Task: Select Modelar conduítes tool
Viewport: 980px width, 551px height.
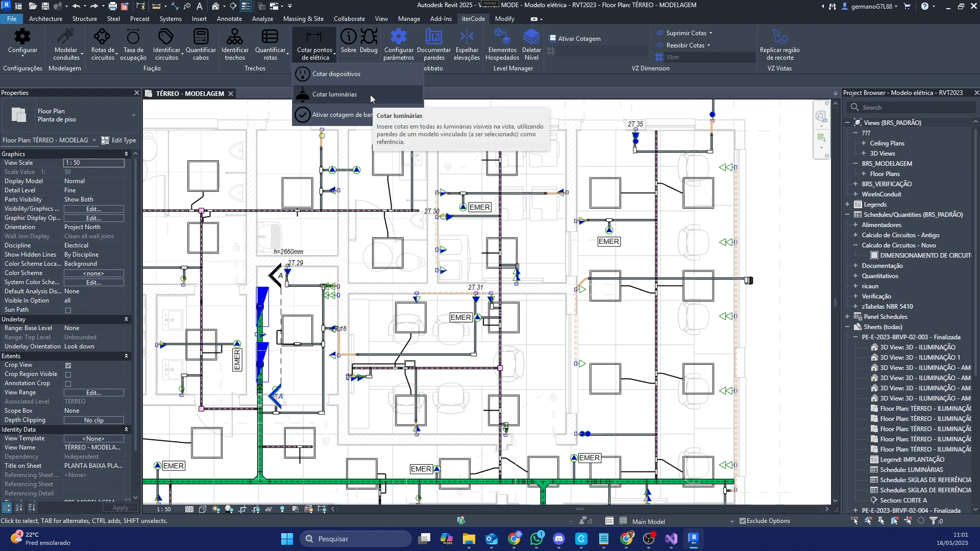Action: pyautogui.click(x=66, y=37)
